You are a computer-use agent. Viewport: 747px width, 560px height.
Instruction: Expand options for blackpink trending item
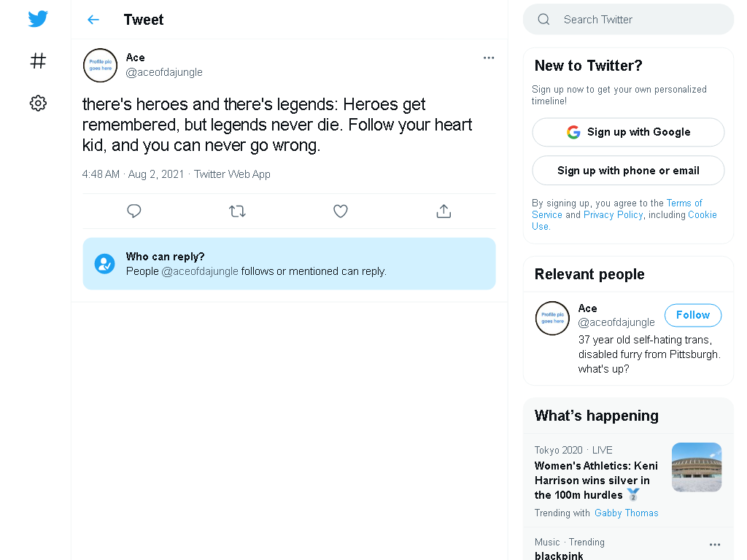point(715,545)
